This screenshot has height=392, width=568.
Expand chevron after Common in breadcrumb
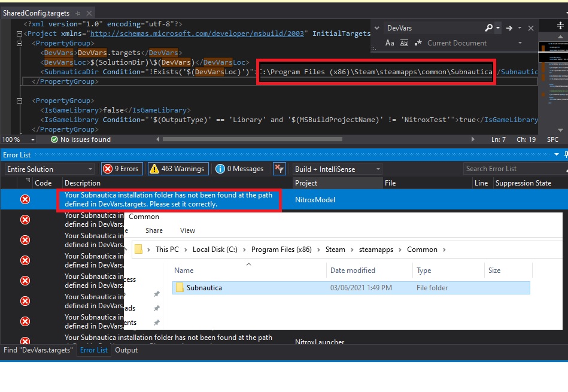444,250
